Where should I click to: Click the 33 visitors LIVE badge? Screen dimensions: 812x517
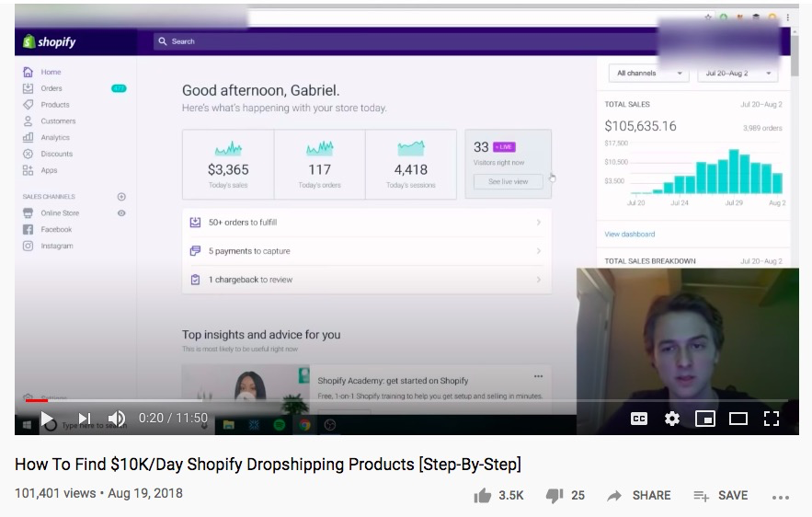(504, 147)
